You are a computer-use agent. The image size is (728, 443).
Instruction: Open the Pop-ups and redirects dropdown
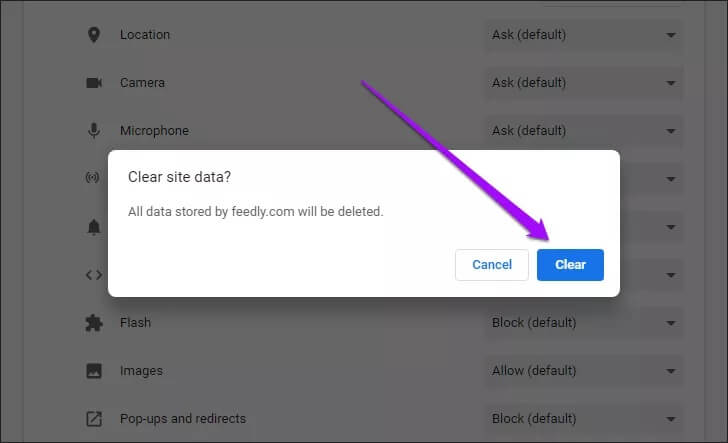(x=584, y=419)
